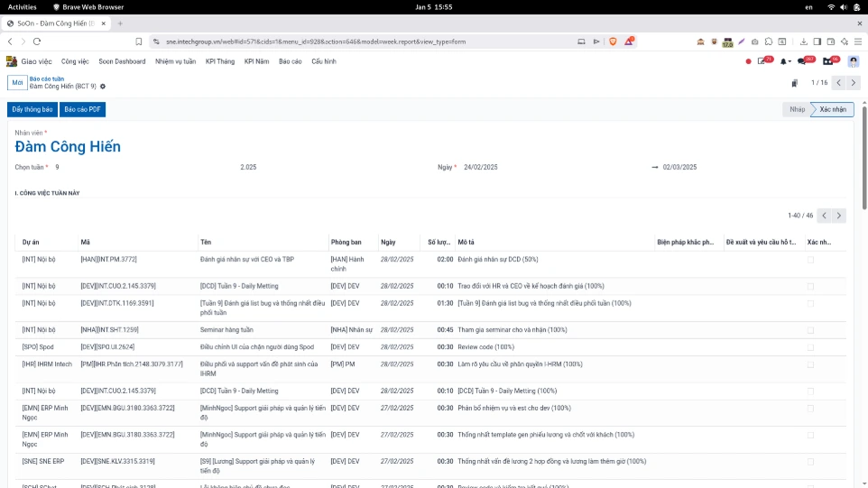Go to next record arrow (1/16)

[854, 83]
